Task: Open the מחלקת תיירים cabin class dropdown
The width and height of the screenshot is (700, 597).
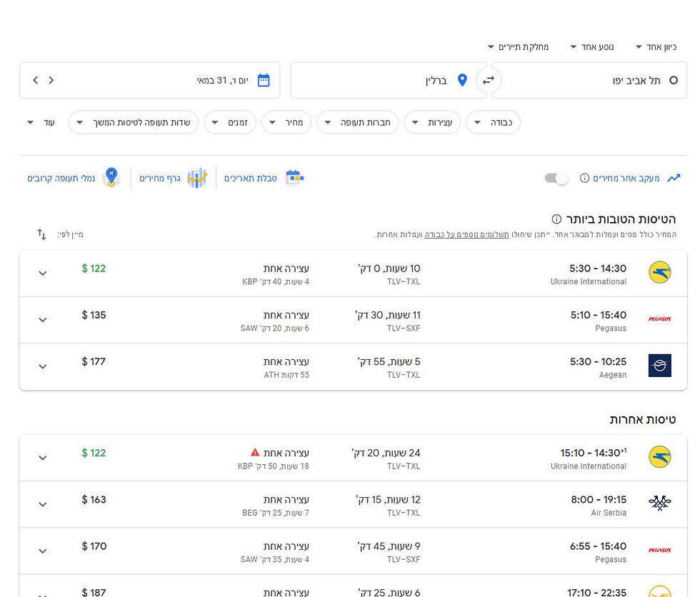Action: coord(523,46)
